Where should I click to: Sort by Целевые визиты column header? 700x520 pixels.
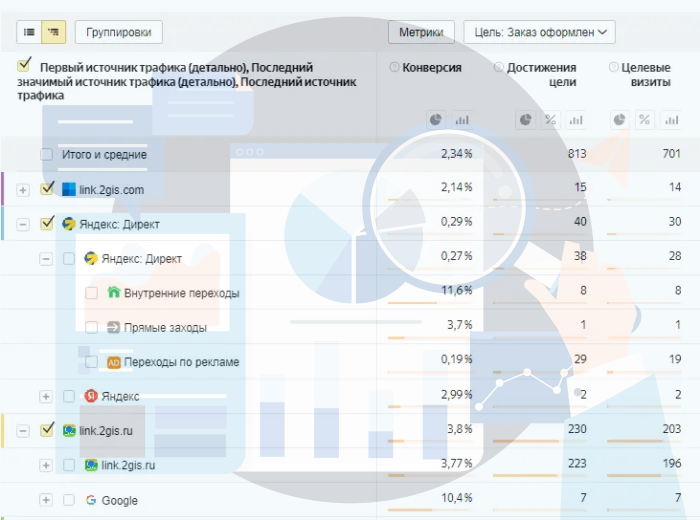point(646,75)
